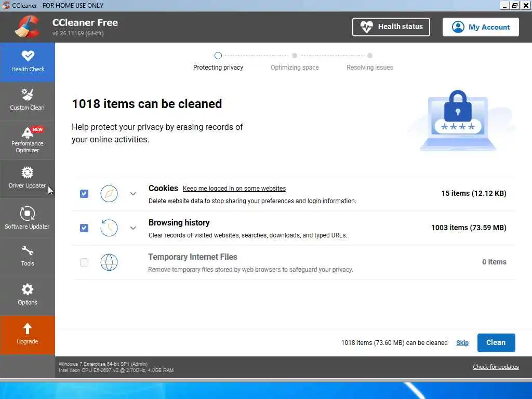Open Performance Optimizer in the sidebar
Viewport: 532px width, 399px height.
(x=28, y=140)
